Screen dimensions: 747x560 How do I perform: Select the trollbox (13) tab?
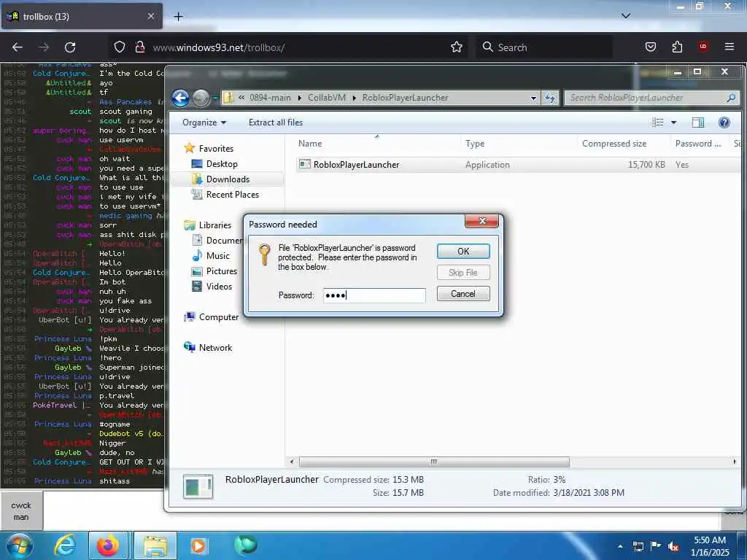pos(82,17)
